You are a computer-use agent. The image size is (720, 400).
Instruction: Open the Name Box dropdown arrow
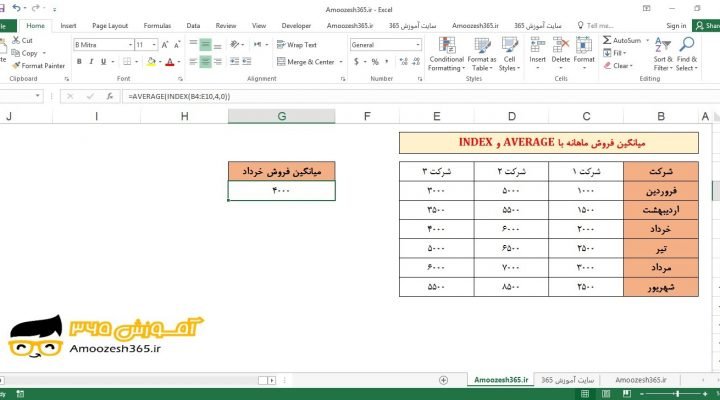pyautogui.click(x=38, y=96)
